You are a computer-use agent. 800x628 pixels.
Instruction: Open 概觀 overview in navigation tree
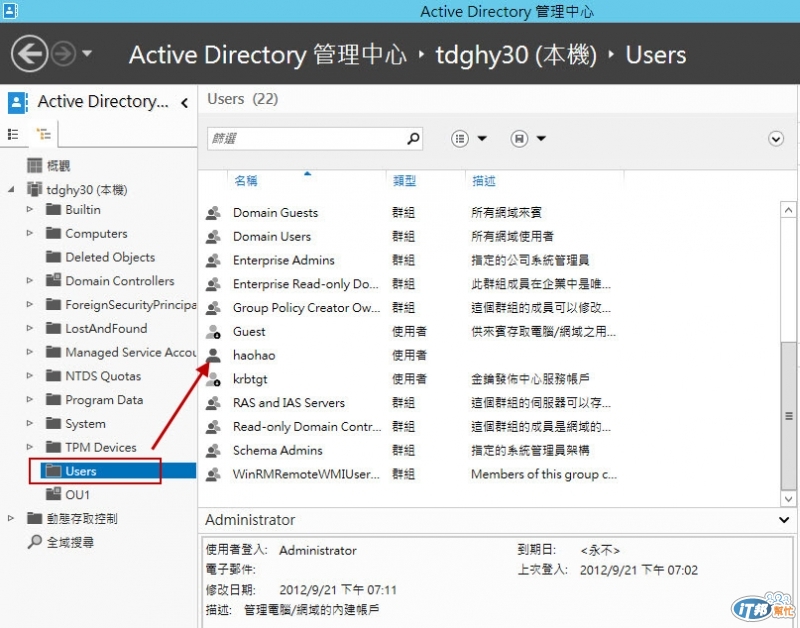[58, 166]
